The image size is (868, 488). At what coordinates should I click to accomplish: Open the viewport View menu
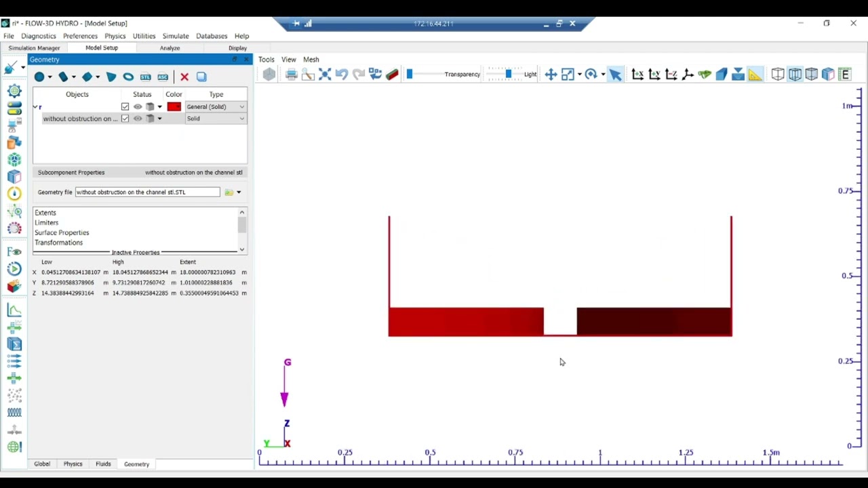point(289,60)
